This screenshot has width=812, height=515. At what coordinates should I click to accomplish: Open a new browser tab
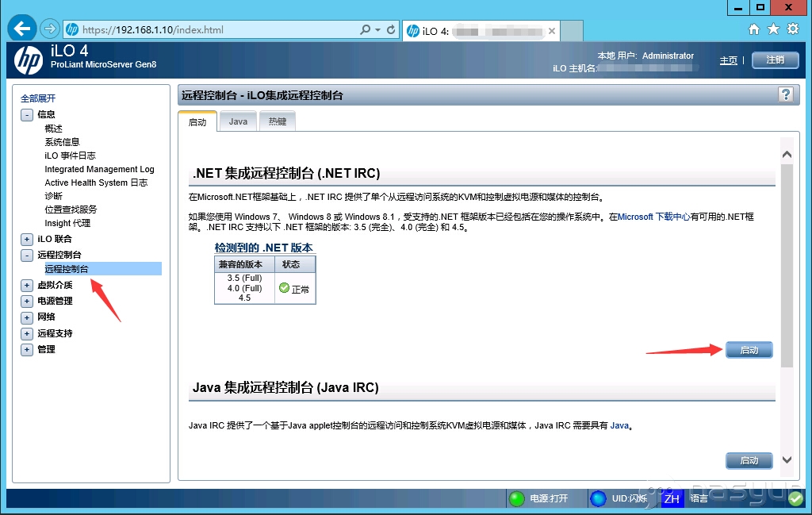pos(572,31)
